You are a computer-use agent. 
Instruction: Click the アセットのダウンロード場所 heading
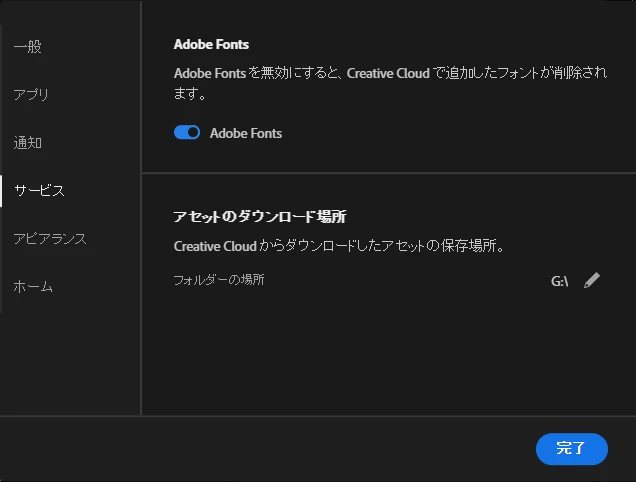coord(260,217)
